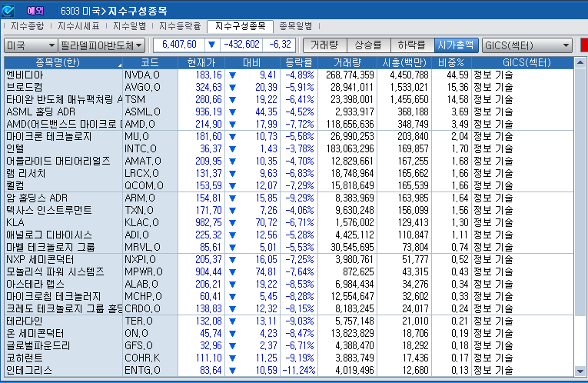
Task: Click the down arrow in NVDA.O row
Action: [234, 75]
